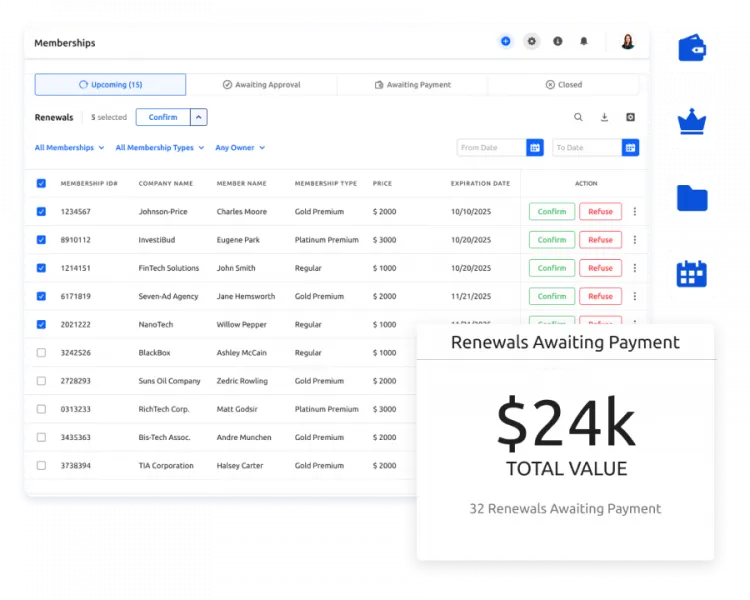The image size is (750, 600).
Task: Uncheck membership 6171819 checkbox
Action: (41, 296)
